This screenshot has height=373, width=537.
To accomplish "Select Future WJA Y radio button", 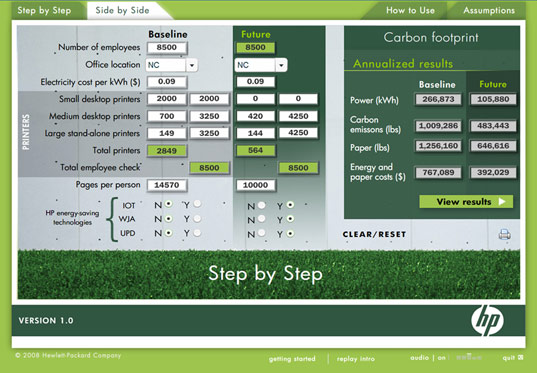I will click(x=290, y=219).
